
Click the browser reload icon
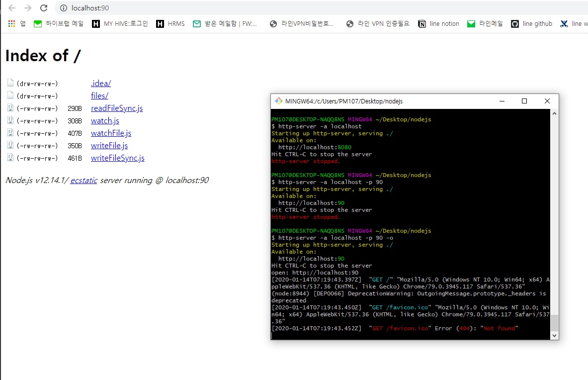click(x=44, y=8)
